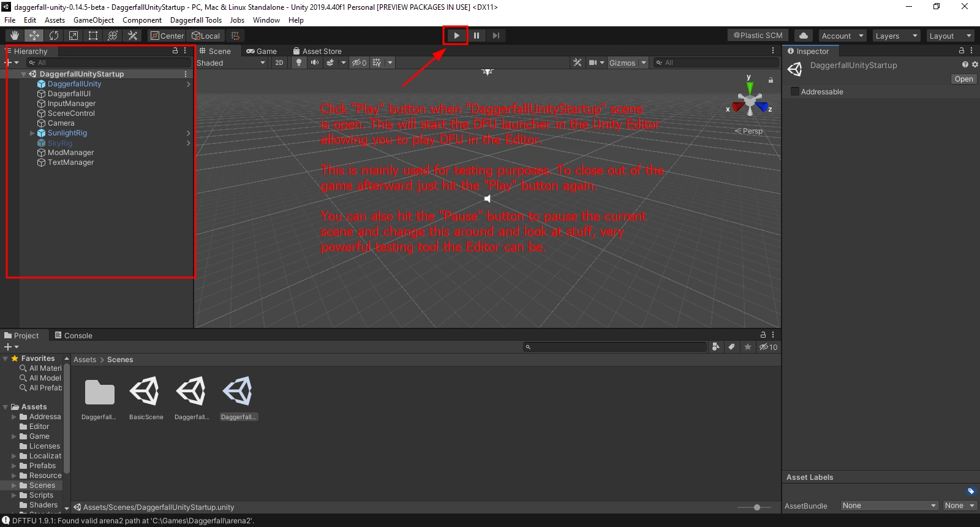This screenshot has width=980, height=527.
Task: Open the Layout dropdown
Action: (950, 36)
